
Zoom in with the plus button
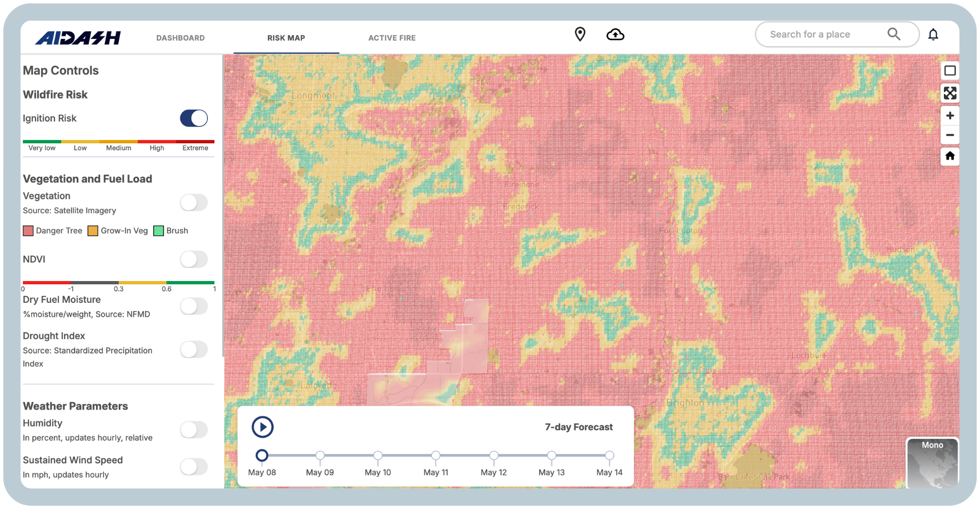950,115
